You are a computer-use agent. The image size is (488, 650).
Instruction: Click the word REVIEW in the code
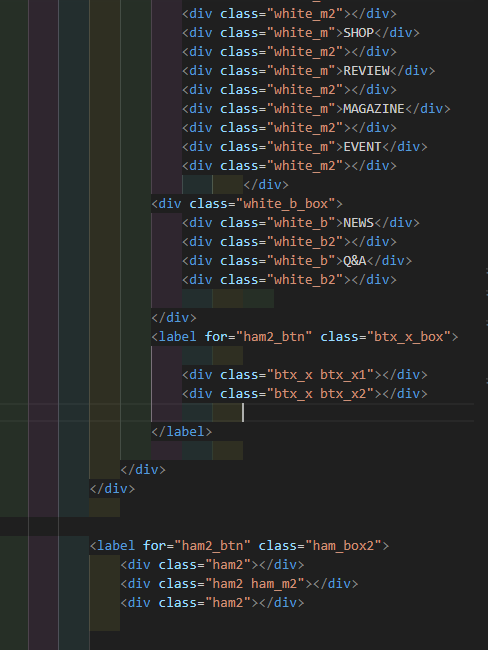[367, 71]
